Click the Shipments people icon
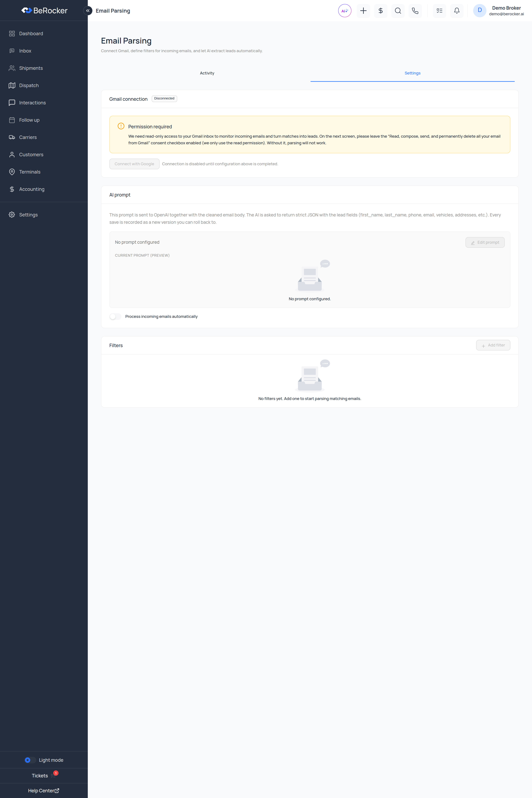532x798 pixels. [12, 68]
